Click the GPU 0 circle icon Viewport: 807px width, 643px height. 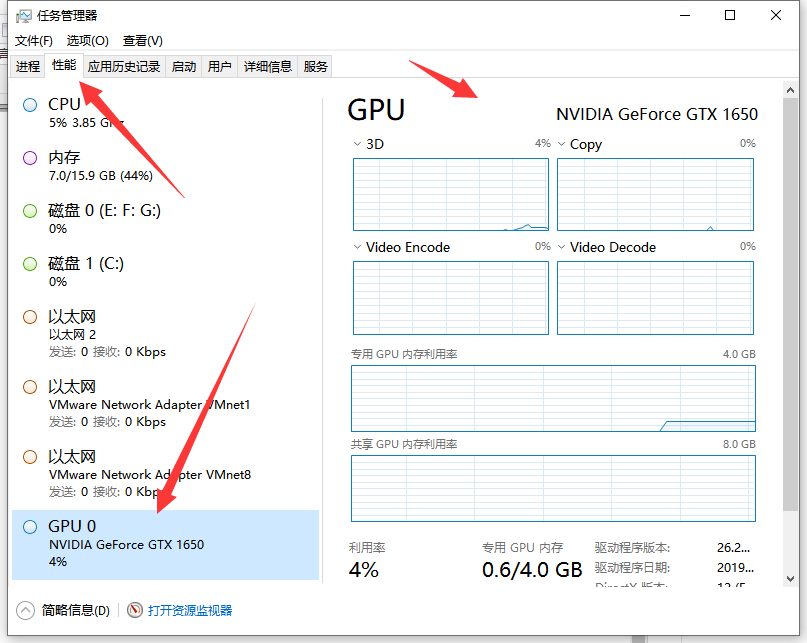tap(30, 526)
